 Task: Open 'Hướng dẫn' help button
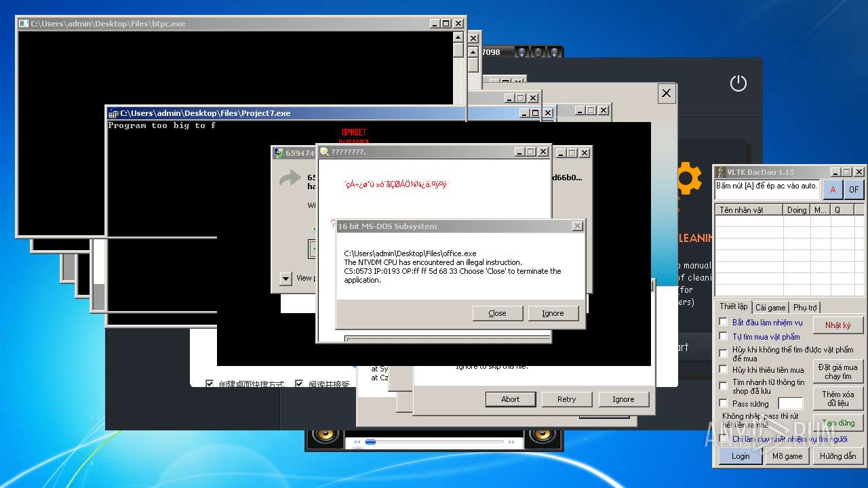[838, 456]
